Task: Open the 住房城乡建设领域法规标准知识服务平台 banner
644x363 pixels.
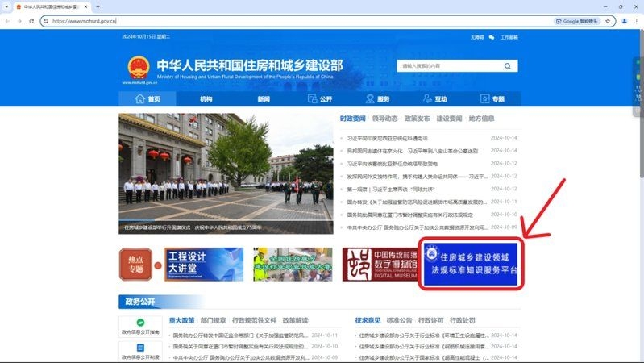Action: pos(471,264)
